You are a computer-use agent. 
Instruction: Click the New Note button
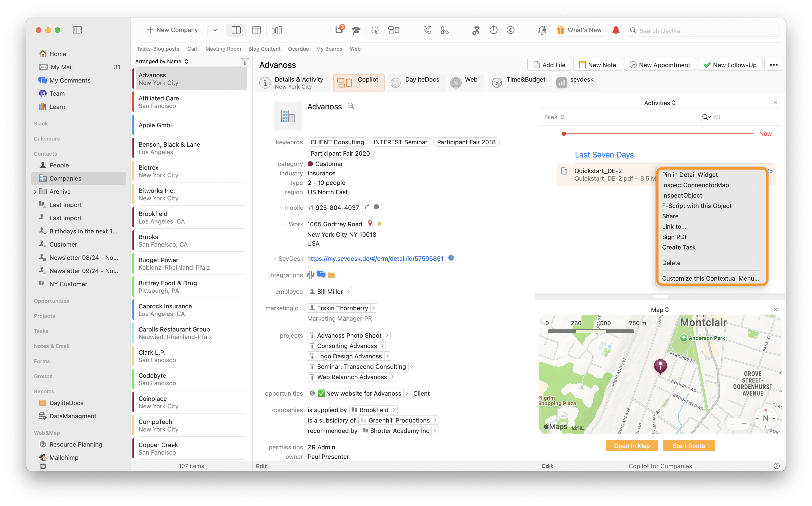[597, 65]
